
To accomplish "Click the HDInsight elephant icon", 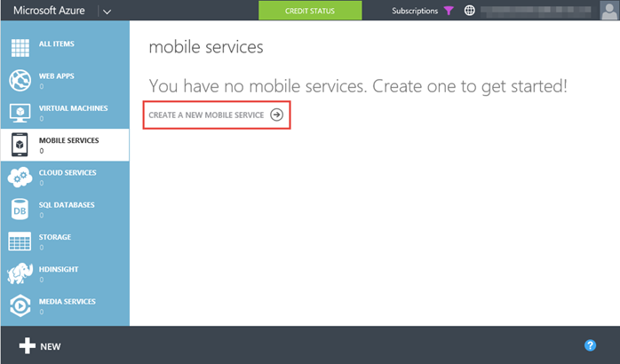I will click(20, 273).
